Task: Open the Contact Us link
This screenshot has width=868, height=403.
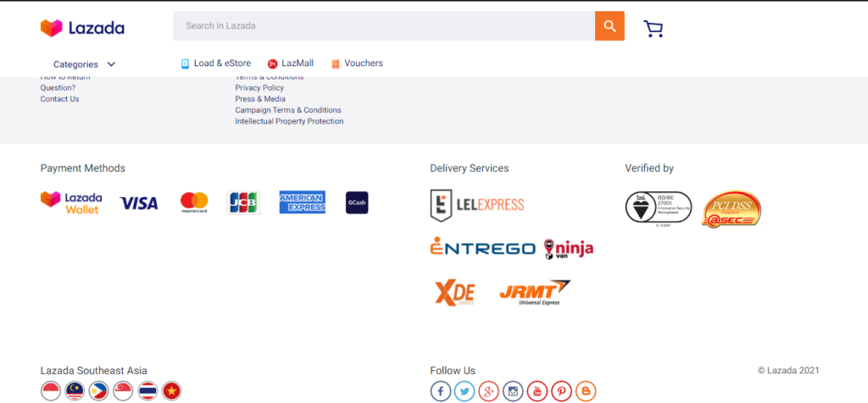Action: tap(60, 99)
